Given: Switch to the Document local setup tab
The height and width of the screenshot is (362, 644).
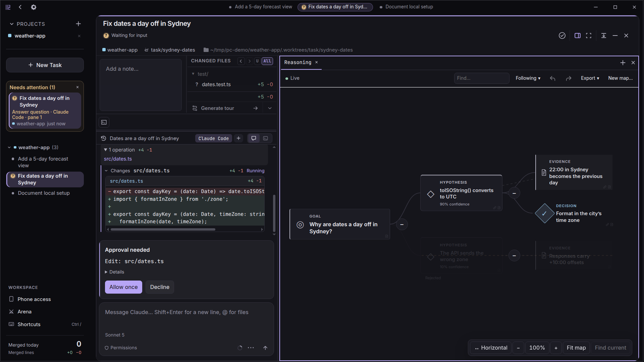Looking at the screenshot, I should [406, 7].
